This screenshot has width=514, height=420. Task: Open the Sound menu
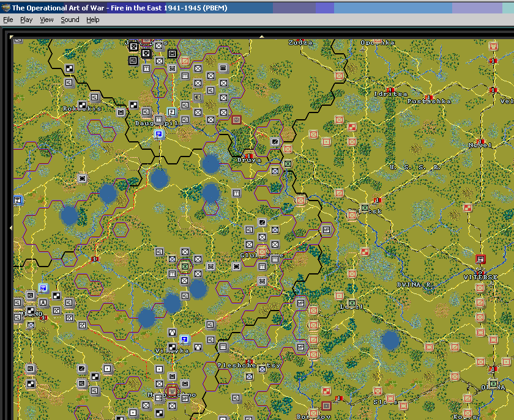tap(70, 20)
